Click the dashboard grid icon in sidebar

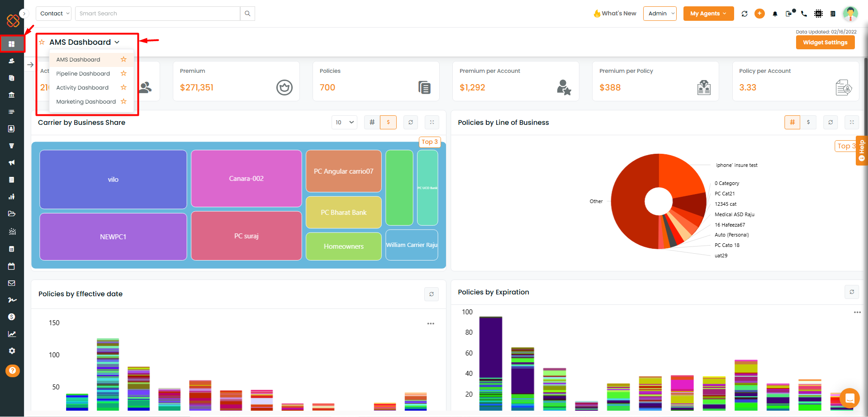point(12,44)
